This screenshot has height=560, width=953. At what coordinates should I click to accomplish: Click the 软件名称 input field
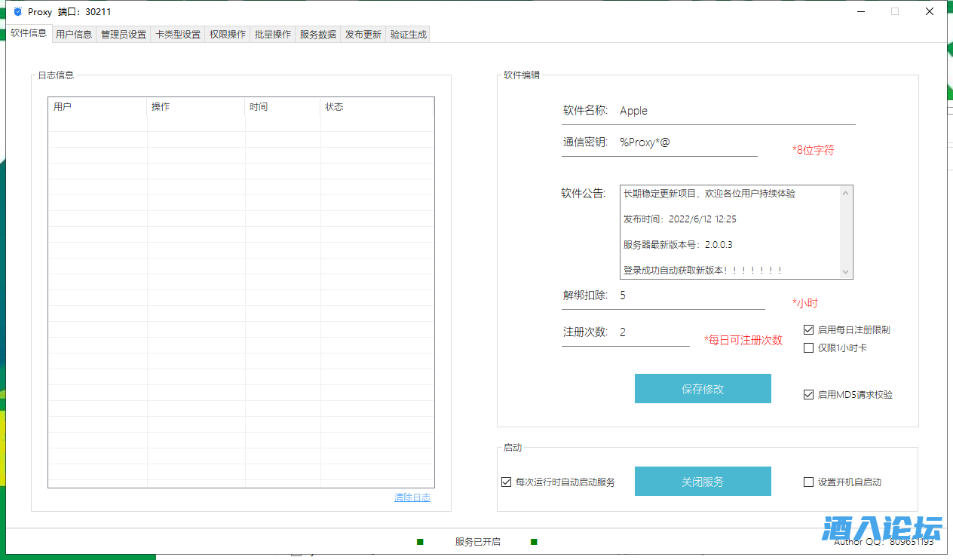point(735,111)
